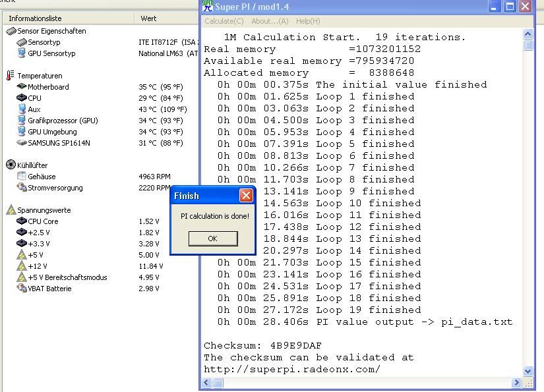The image size is (544, 392).
Task: Click the '3.28 V' value
Action: coord(149,244)
